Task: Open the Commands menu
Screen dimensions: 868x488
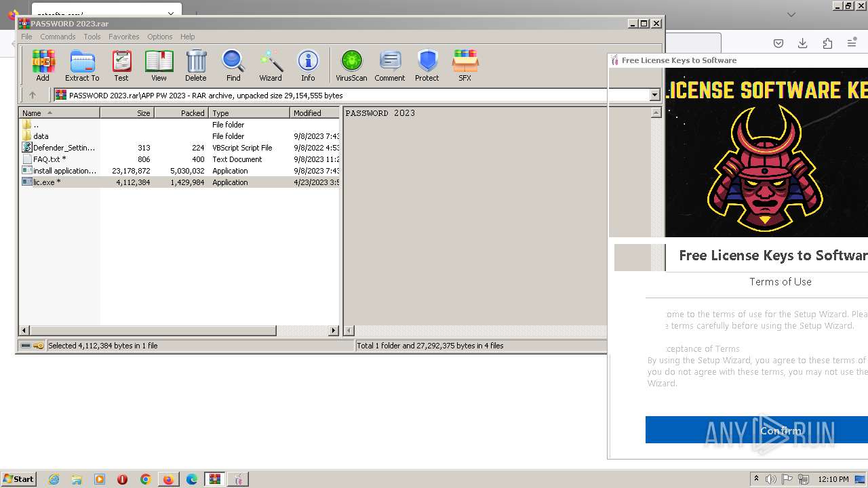Action: tap(58, 37)
